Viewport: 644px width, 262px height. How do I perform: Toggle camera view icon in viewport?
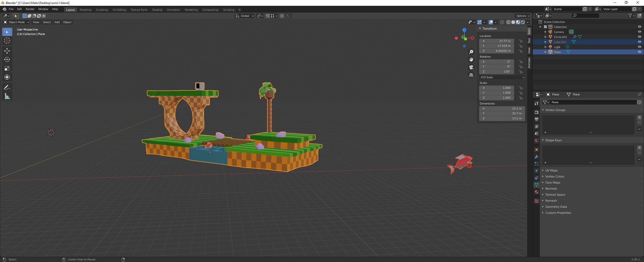click(x=471, y=67)
